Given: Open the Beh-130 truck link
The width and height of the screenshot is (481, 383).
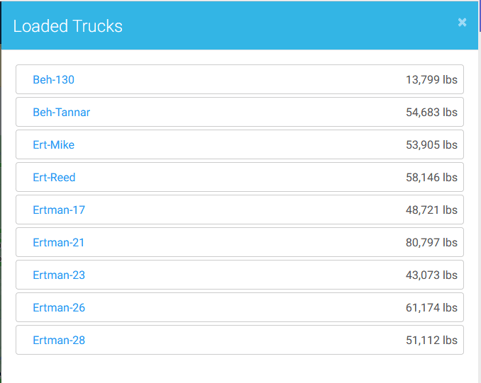Looking at the screenshot, I should (53, 80).
